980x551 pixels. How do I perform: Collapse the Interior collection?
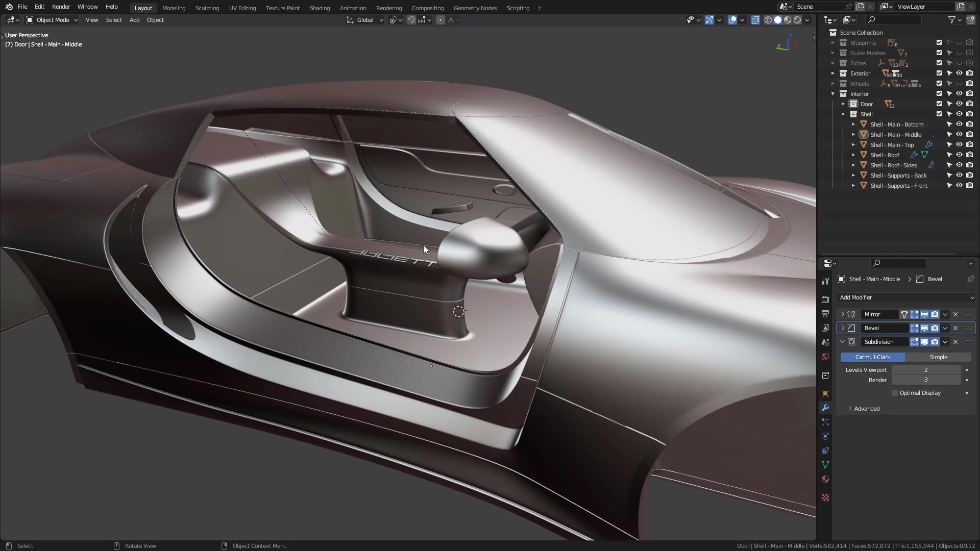(x=833, y=94)
